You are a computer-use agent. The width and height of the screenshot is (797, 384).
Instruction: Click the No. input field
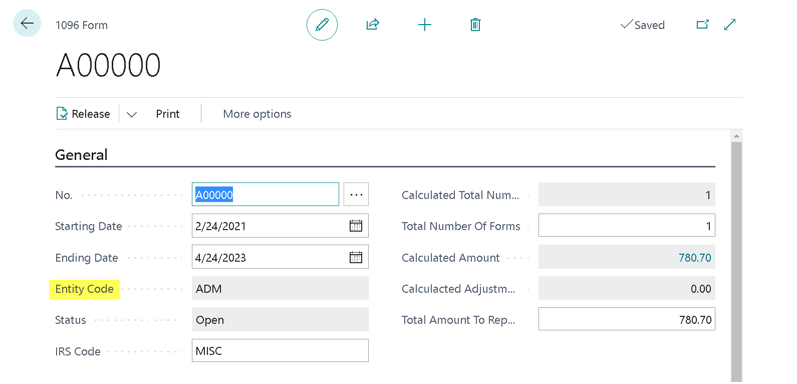click(265, 194)
